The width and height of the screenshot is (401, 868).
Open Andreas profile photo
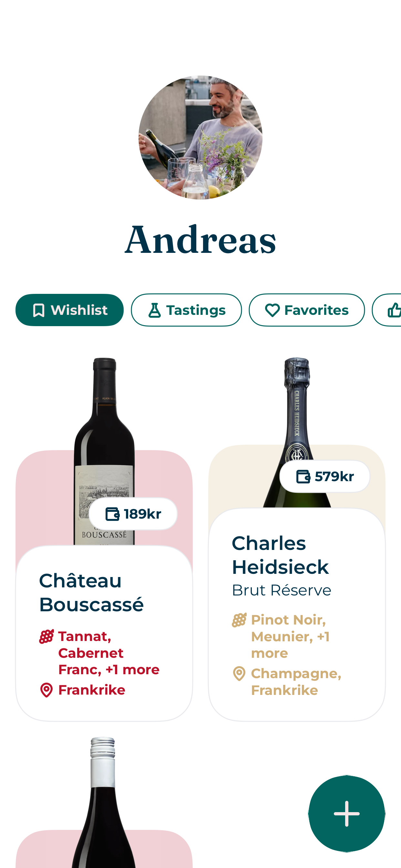click(x=200, y=138)
